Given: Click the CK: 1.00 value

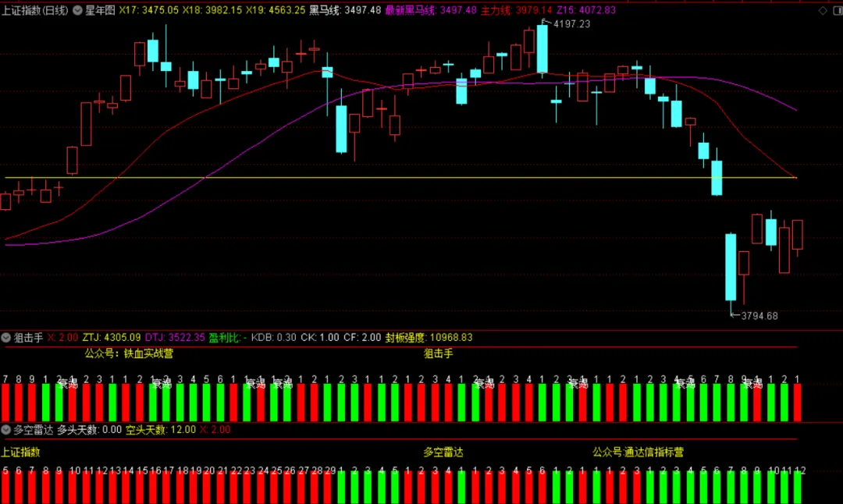Looking at the screenshot, I should (320, 338).
